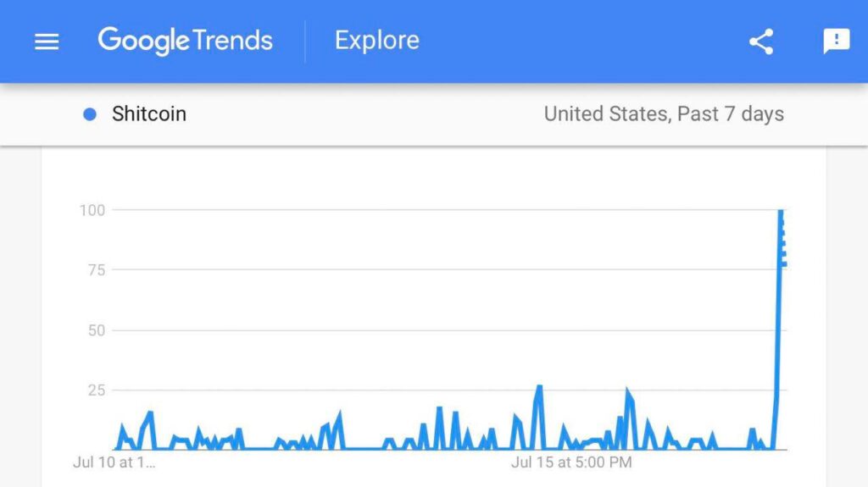868x487 pixels.
Task: Click the blue dot beside Shitcoin
Action: (90, 114)
